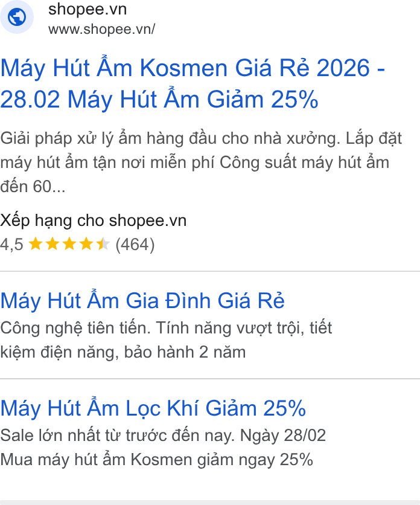Select the Giải pháp xử lý ẩm description

201,162
